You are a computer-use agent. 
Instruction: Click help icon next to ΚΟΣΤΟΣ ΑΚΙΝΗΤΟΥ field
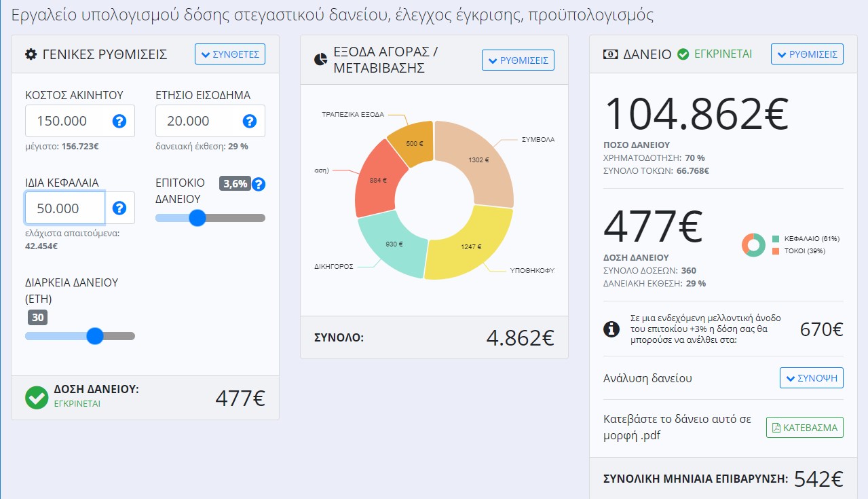pyautogui.click(x=119, y=122)
